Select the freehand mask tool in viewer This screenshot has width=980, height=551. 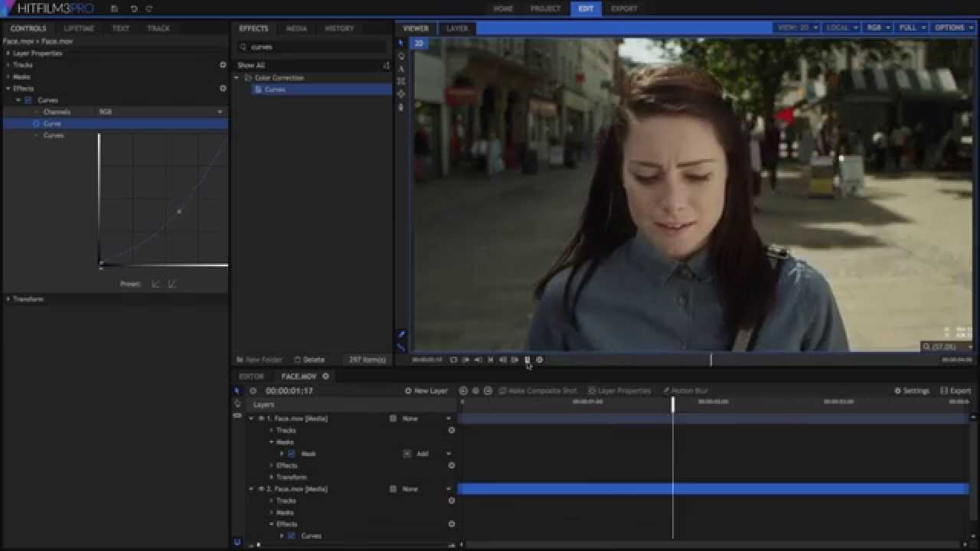[x=400, y=107]
